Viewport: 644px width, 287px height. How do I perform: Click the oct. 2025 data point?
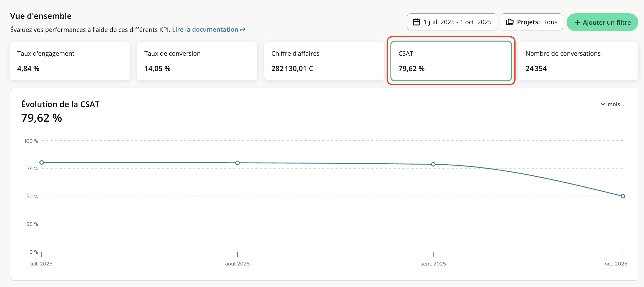coord(623,196)
